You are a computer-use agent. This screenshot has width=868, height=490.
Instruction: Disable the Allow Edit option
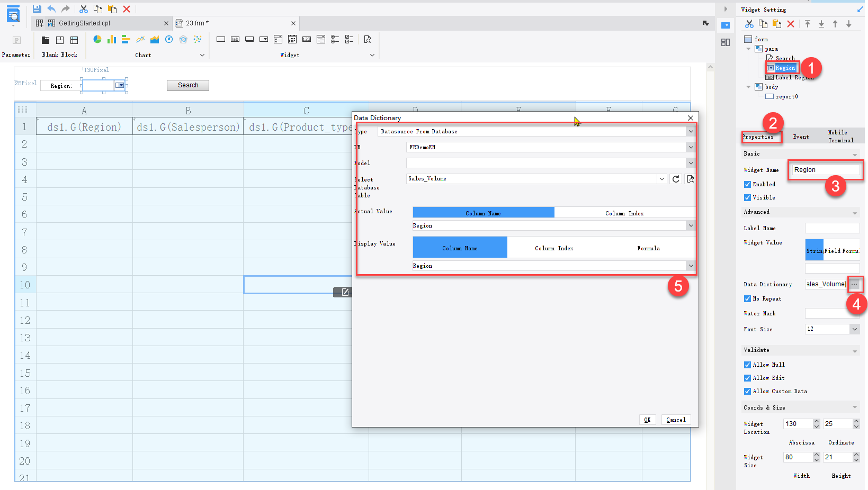tap(747, 378)
